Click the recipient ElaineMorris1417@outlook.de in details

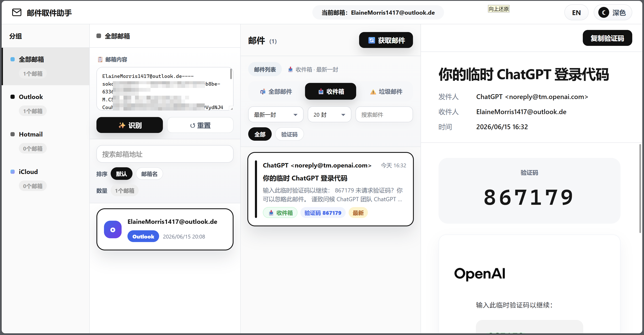click(x=521, y=112)
